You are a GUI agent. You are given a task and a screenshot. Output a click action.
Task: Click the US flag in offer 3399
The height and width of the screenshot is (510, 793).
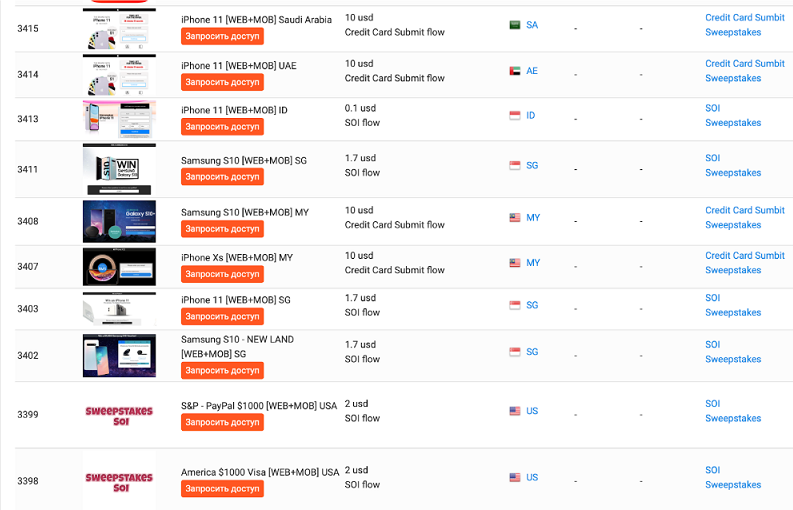point(515,411)
